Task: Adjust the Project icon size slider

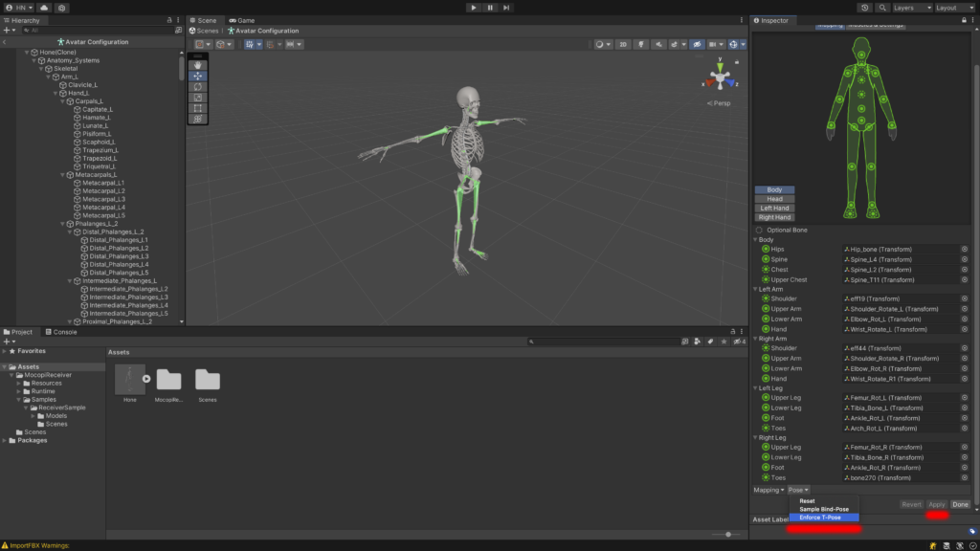Action: (727, 534)
